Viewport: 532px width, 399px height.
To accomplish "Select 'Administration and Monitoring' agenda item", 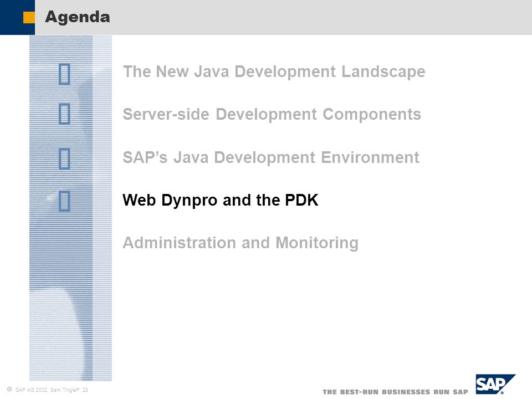I will pos(241,243).
